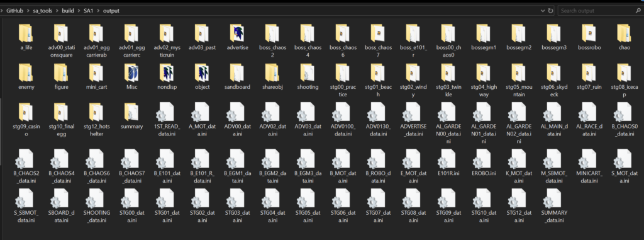Select the AL_GARDEN00_data.ini file

click(448, 123)
